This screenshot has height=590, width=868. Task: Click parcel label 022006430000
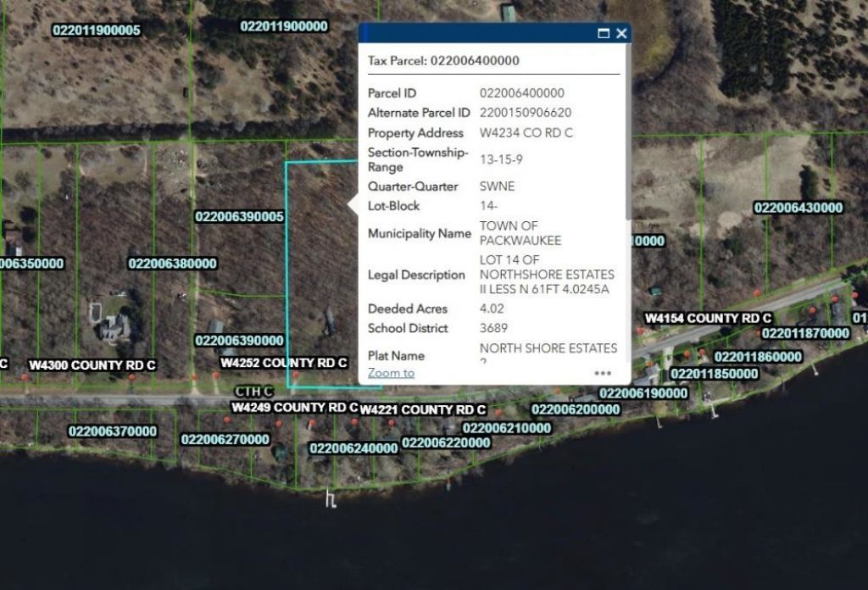(798, 209)
